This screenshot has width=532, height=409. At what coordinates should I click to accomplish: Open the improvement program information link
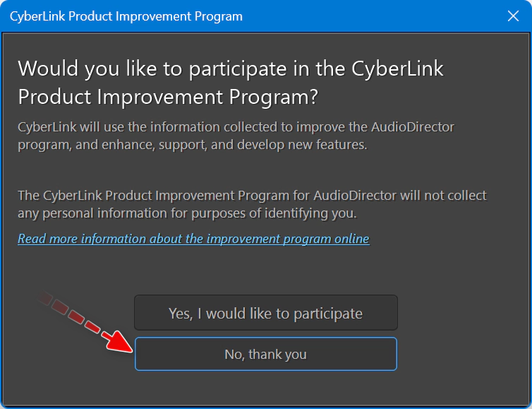coord(193,239)
